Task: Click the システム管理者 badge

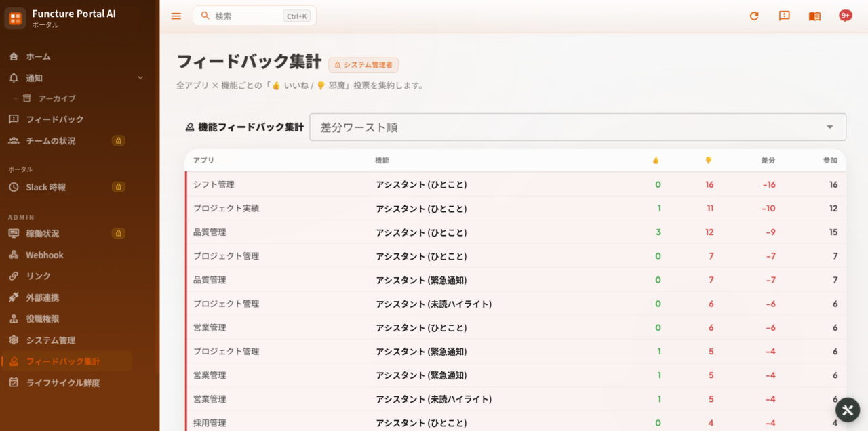Action: pos(363,65)
